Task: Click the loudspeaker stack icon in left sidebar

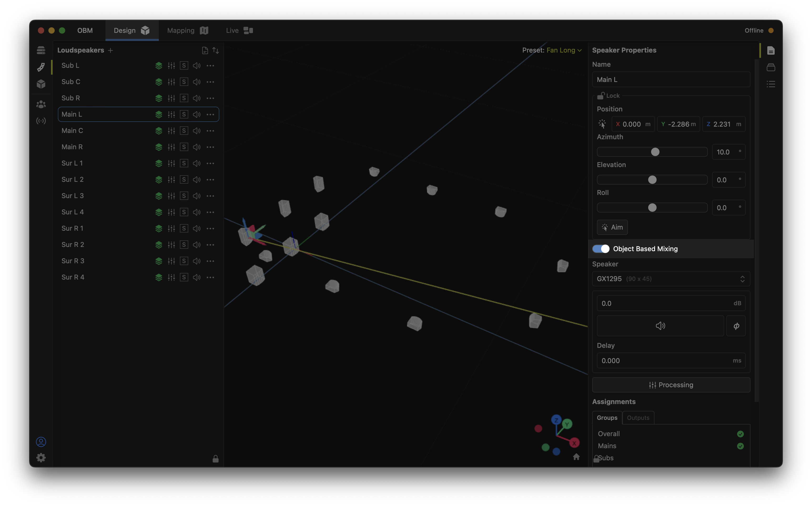Action: [x=41, y=50]
